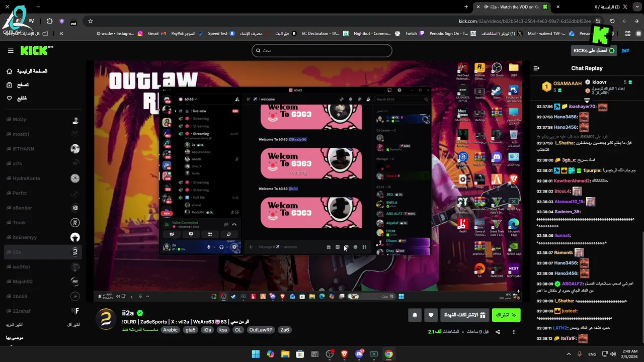The image size is (644, 362).
Task: Open File Explorer from taskbar
Action: (285, 354)
